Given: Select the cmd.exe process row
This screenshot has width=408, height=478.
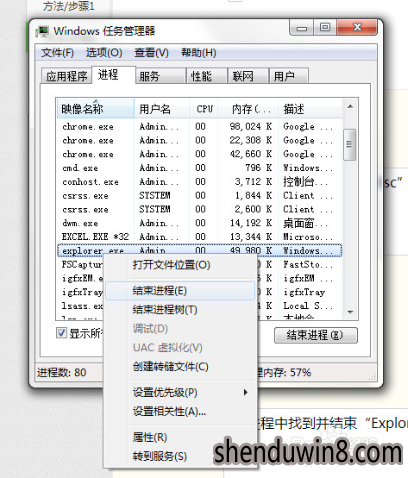Looking at the screenshot, I should 200,168.
